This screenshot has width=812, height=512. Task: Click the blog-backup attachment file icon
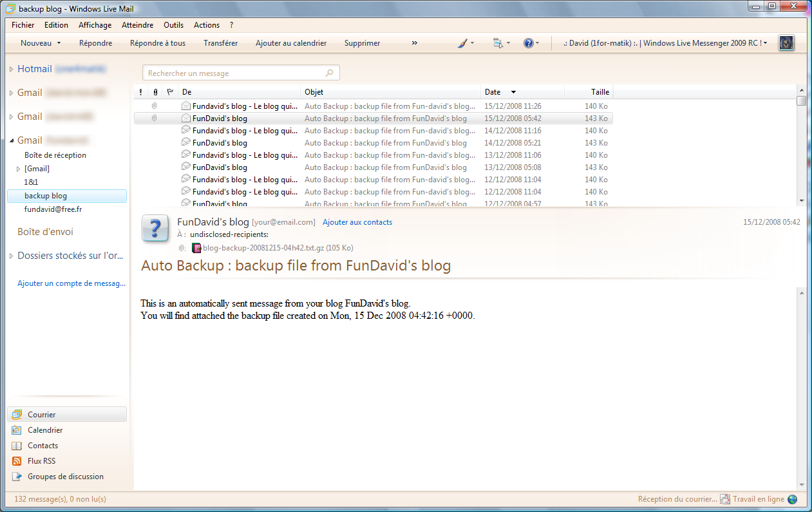click(197, 248)
